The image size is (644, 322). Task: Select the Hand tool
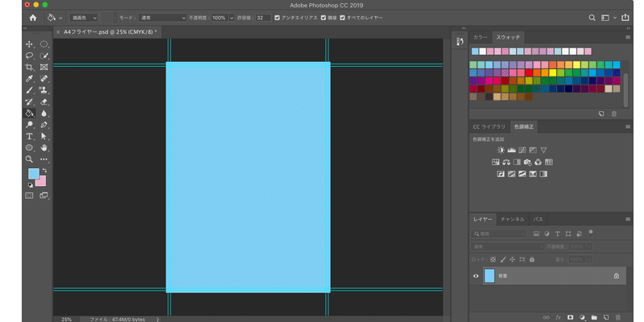pyautogui.click(x=44, y=147)
